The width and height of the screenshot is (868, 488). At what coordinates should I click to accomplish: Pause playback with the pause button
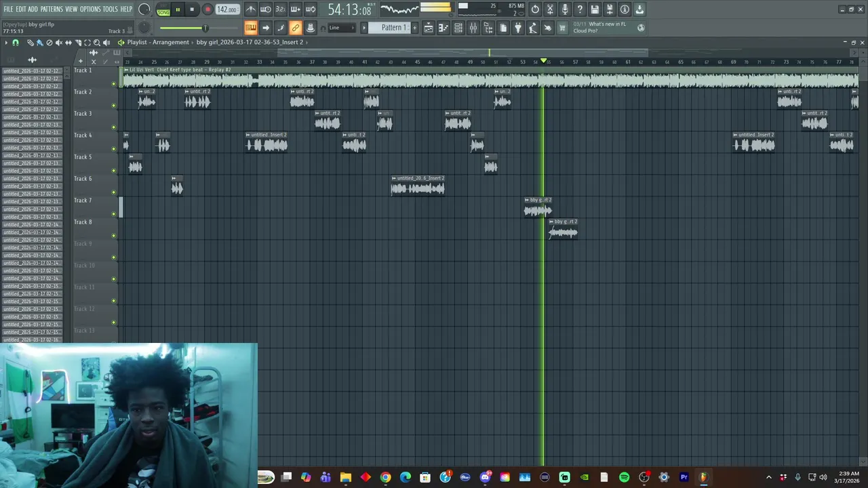(178, 9)
